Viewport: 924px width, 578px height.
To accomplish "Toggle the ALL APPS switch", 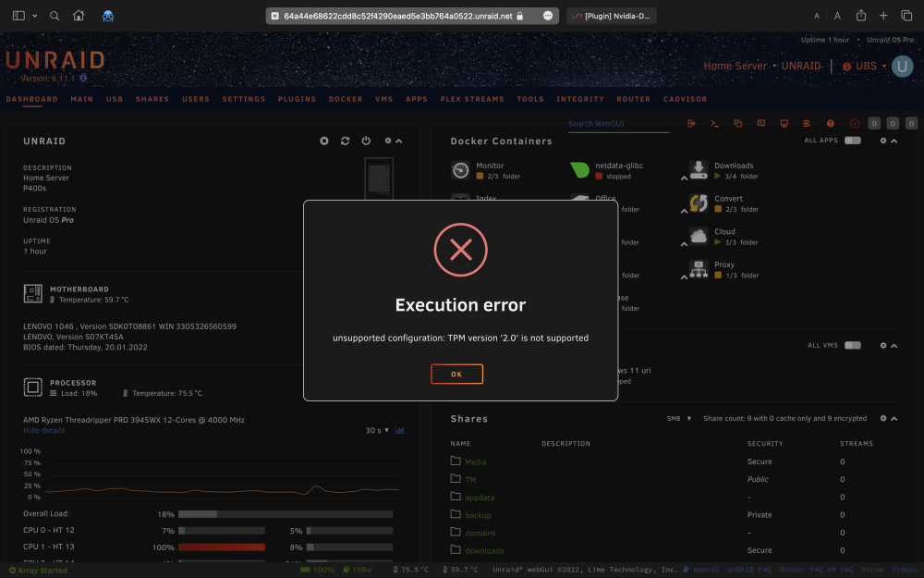I will point(852,141).
